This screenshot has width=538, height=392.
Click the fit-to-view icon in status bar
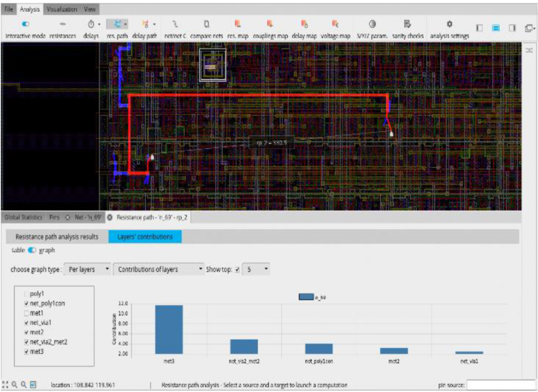(5, 385)
